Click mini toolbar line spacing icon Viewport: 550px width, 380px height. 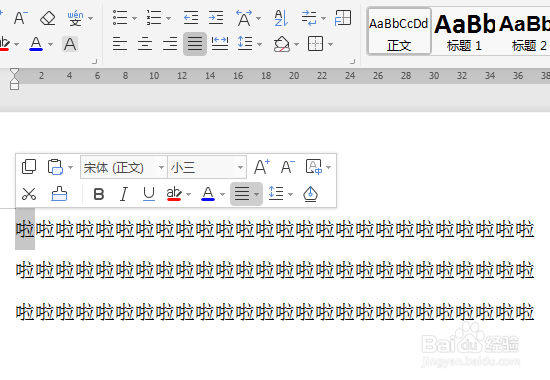coord(276,193)
